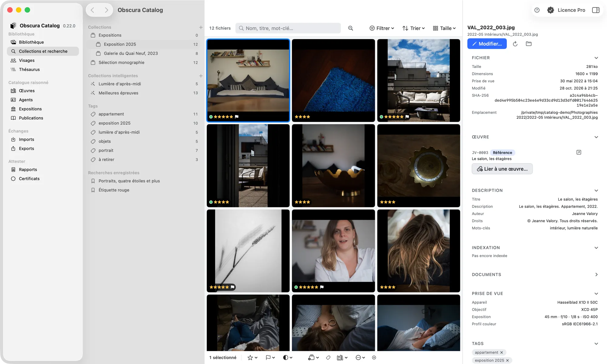
Task: Select Bibliothèque in the sidebar
Action: (x=43, y=42)
